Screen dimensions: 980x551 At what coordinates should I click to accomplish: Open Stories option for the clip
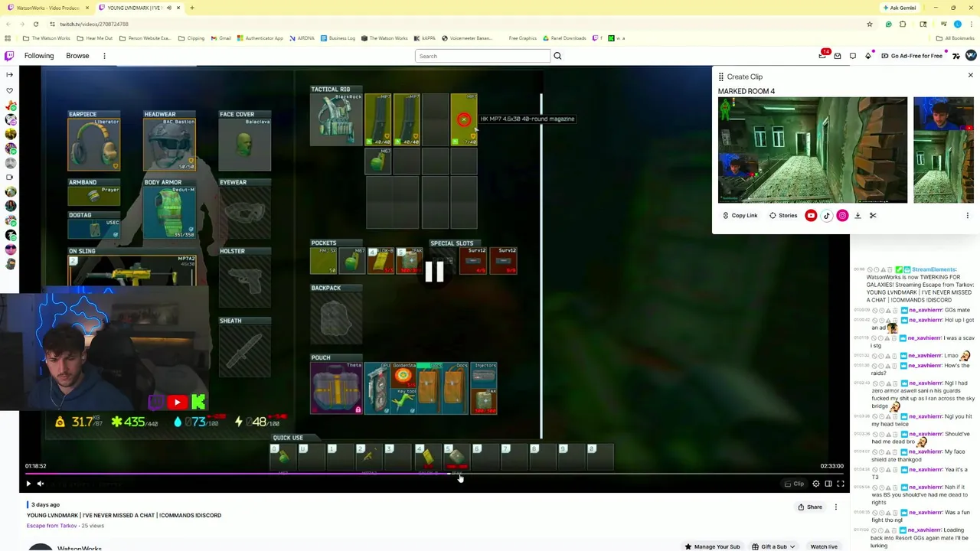(783, 216)
